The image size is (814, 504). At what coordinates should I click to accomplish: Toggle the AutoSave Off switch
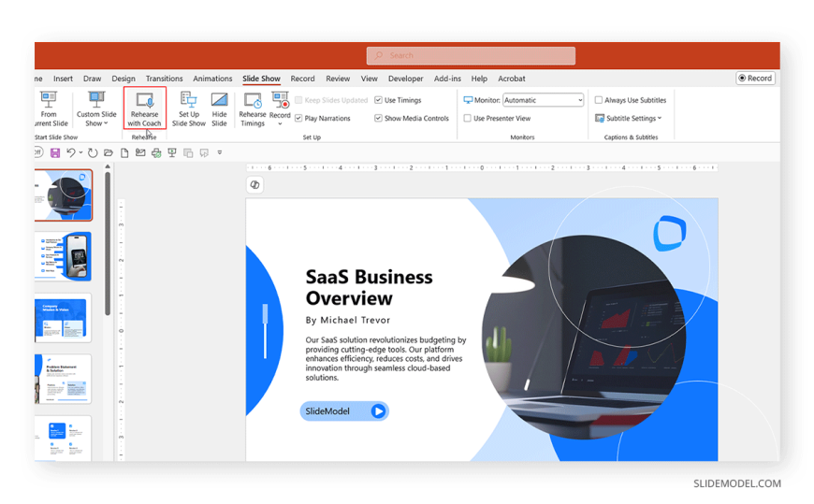[39, 152]
